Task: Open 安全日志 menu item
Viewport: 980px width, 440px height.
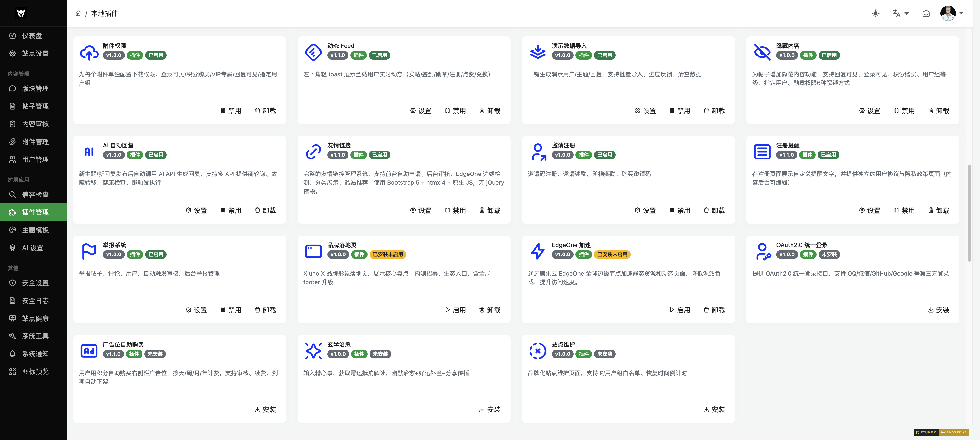Action: click(34, 301)
